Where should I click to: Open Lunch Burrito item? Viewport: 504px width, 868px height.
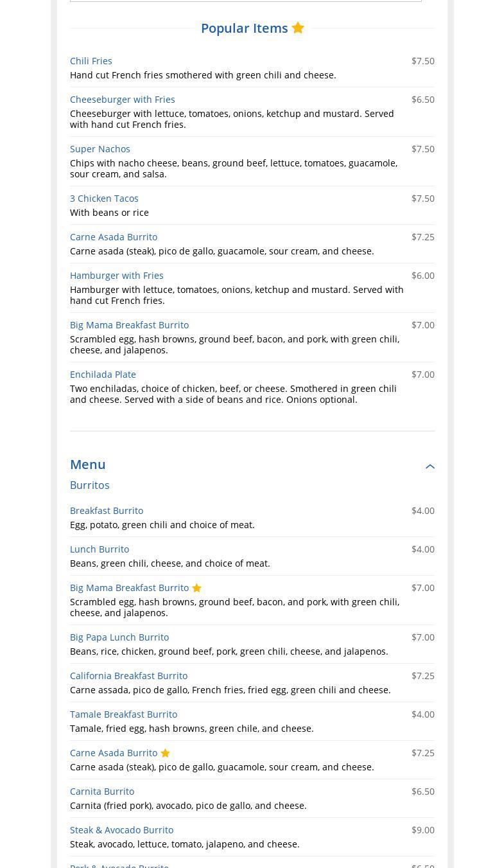100,549
